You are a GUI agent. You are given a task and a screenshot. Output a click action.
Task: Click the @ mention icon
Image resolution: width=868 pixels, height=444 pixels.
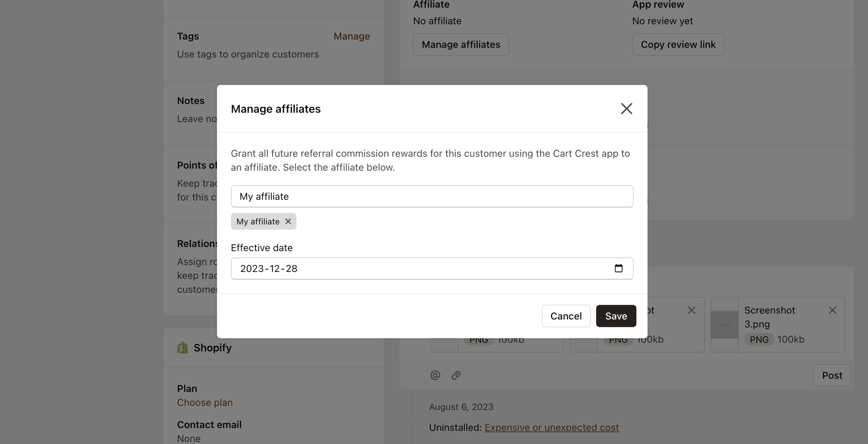click(435, 375)
